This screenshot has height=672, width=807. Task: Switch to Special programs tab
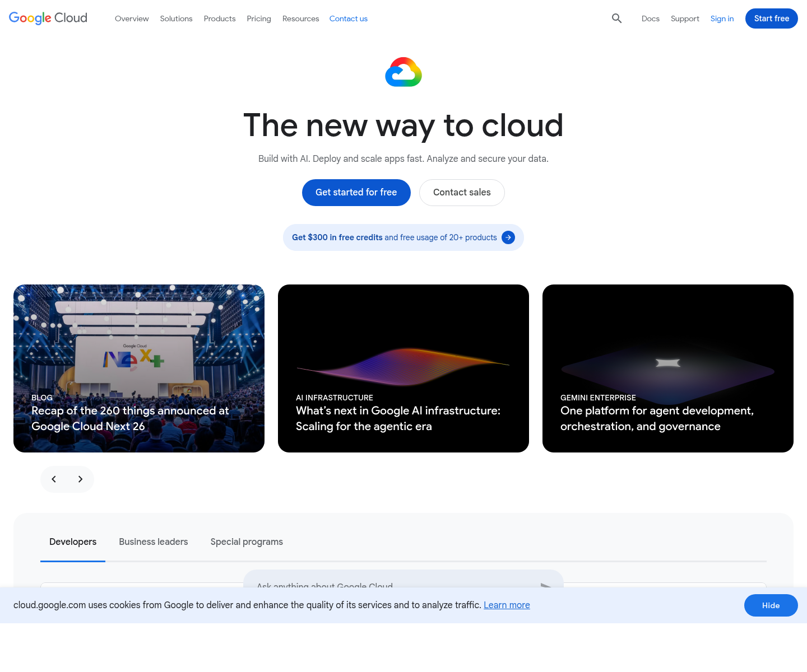tap(247, 542)
